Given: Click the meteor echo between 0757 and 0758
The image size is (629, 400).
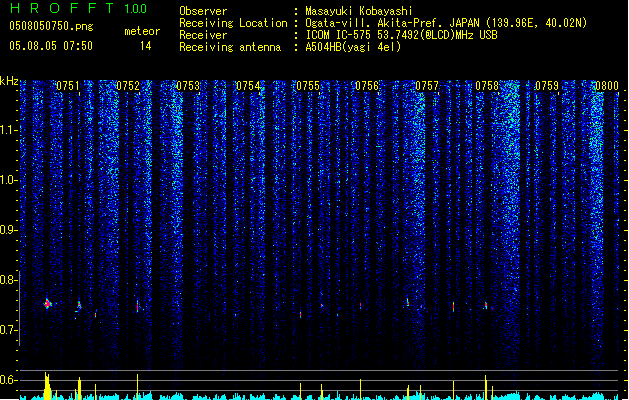Looking at the screenshot, I should tap(454, 307).
